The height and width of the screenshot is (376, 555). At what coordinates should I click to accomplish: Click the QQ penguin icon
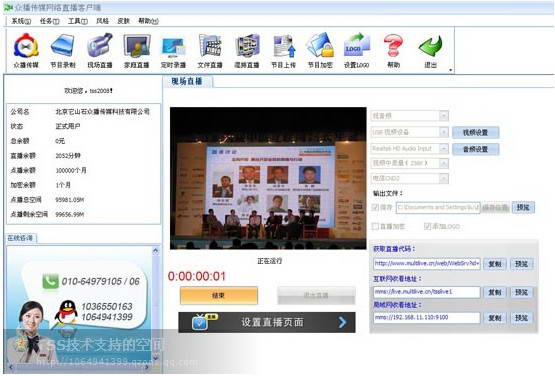(66, 312)
